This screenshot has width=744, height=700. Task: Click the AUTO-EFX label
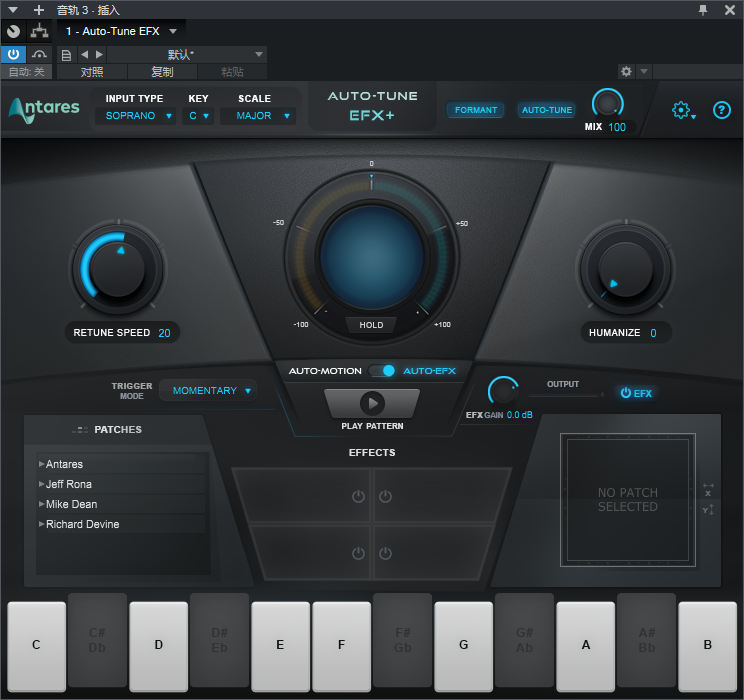coord(429,371)
